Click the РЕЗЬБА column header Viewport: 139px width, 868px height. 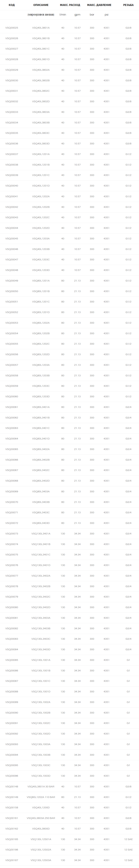click(x=128, y=5)
